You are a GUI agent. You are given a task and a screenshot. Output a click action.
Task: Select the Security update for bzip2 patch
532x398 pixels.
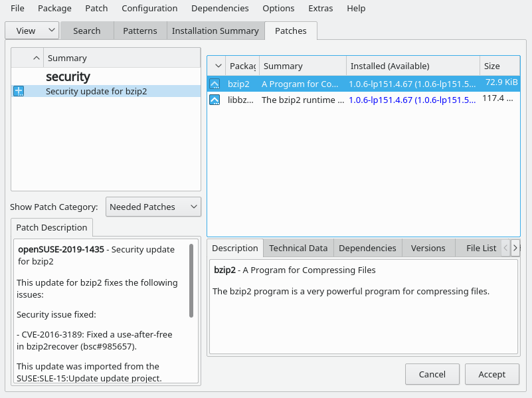(96, 91)
